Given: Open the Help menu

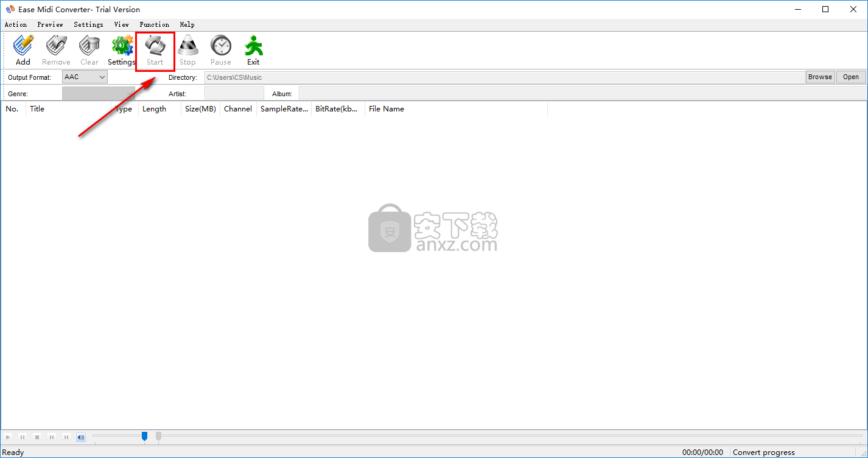Looking at the screenshot, I should [187, 24].
